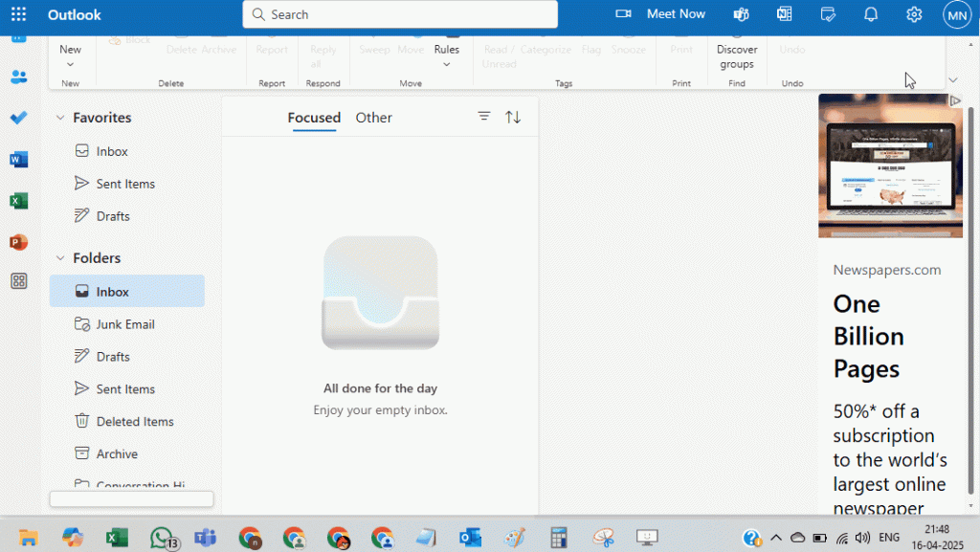Open Microsoft Teams in the taskbar
The height and width of the screenshot is (552, 980).
(x=205, y=537)
